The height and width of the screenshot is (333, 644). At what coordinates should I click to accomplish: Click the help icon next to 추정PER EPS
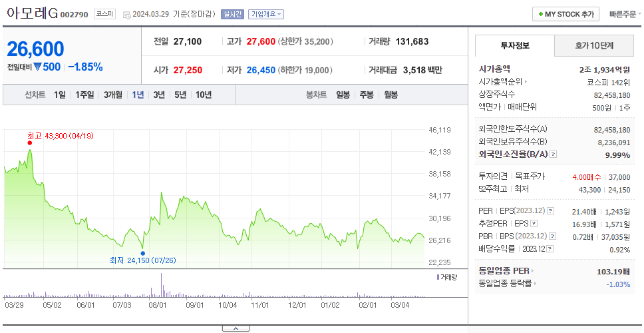[x=534, y=224]
